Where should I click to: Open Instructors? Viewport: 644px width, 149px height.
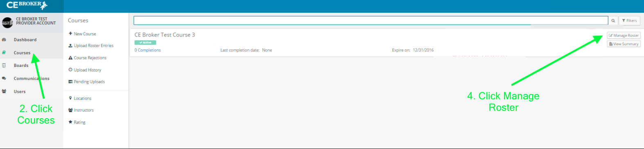click(x=84, y=110)
